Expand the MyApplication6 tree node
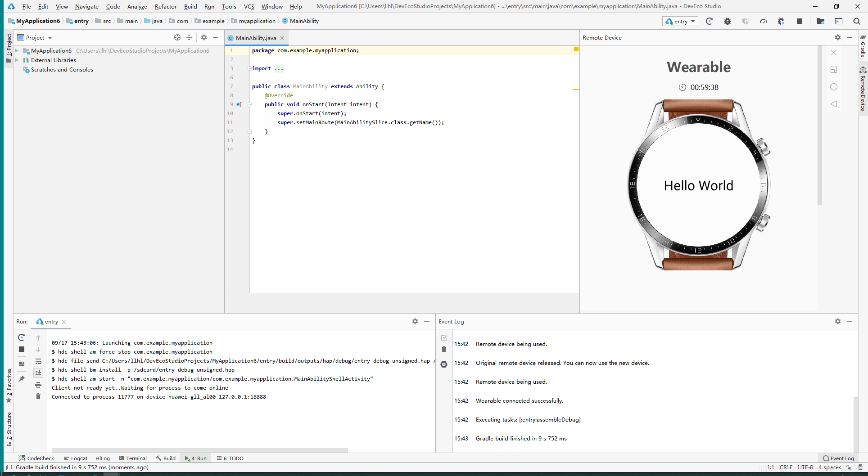Image resolution: width=868 pixels, height=476 pixels. click(x=17, y=50)
